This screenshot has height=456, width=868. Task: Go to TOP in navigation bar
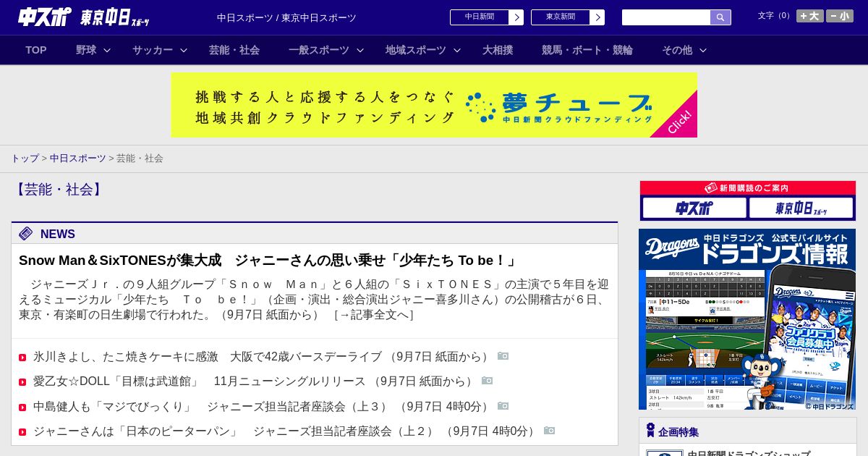(36, 50)
